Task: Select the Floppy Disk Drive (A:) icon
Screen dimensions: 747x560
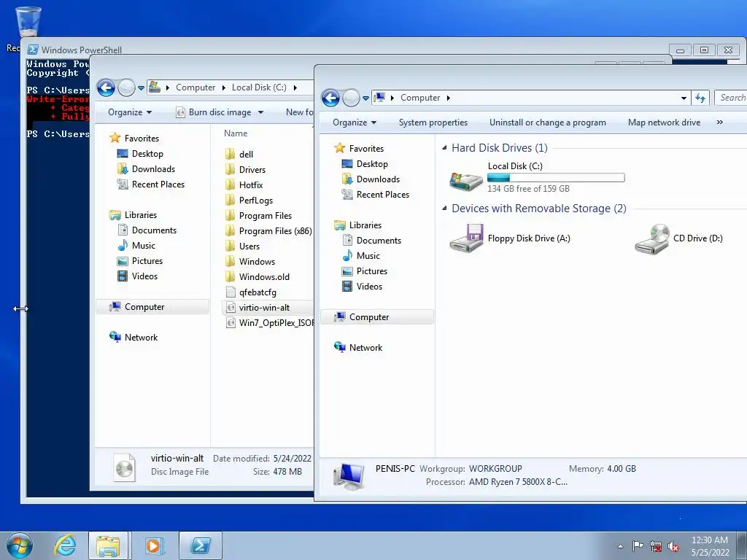Action: pos(467,238)
